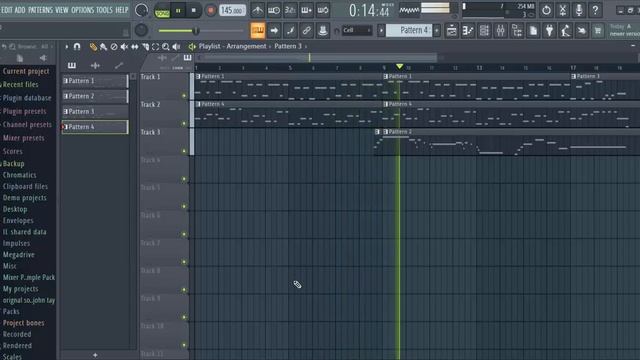Toggle the record button
This screenshot has height=360, width=640.
coord(211,10)
